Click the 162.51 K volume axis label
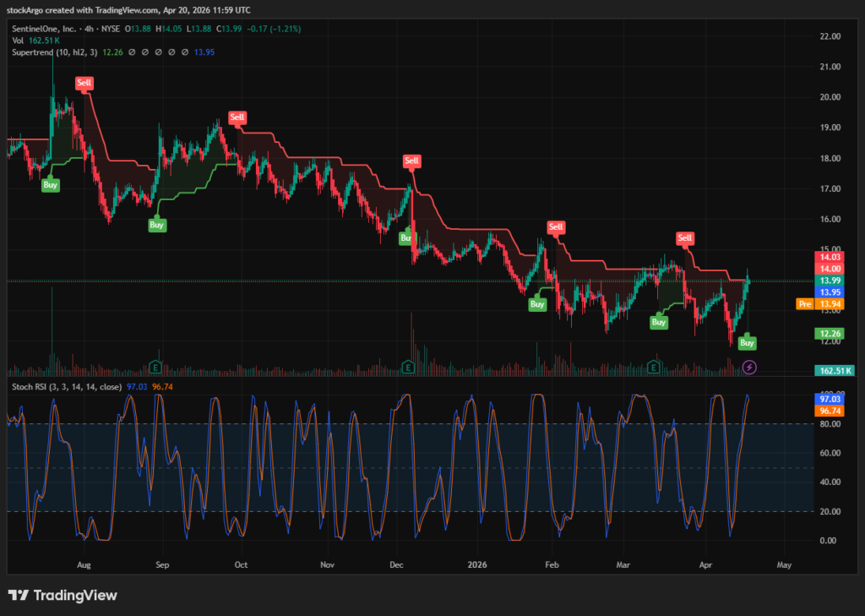Image resolution: width=865 pixels, height=616 pixels. [835, 370]
